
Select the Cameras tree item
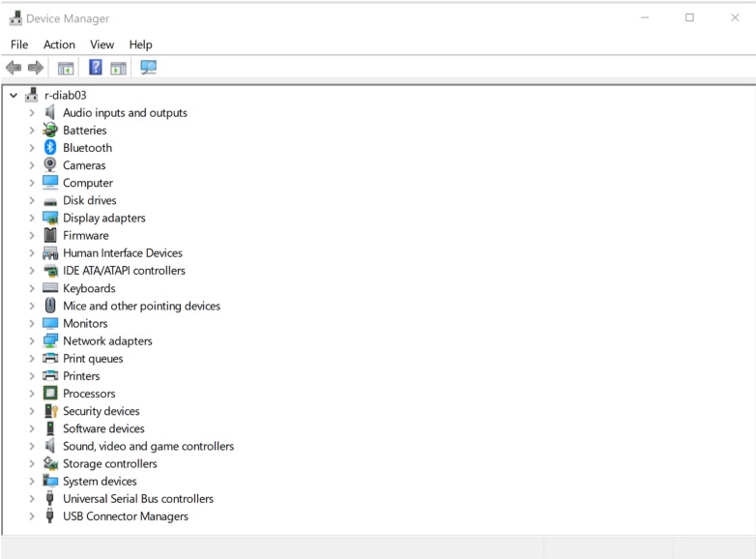pos(84,165)
